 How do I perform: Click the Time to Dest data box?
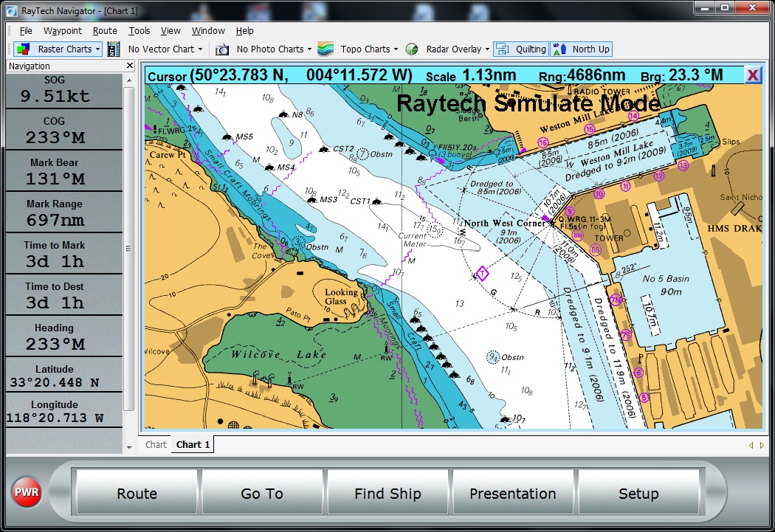point(63,295)
